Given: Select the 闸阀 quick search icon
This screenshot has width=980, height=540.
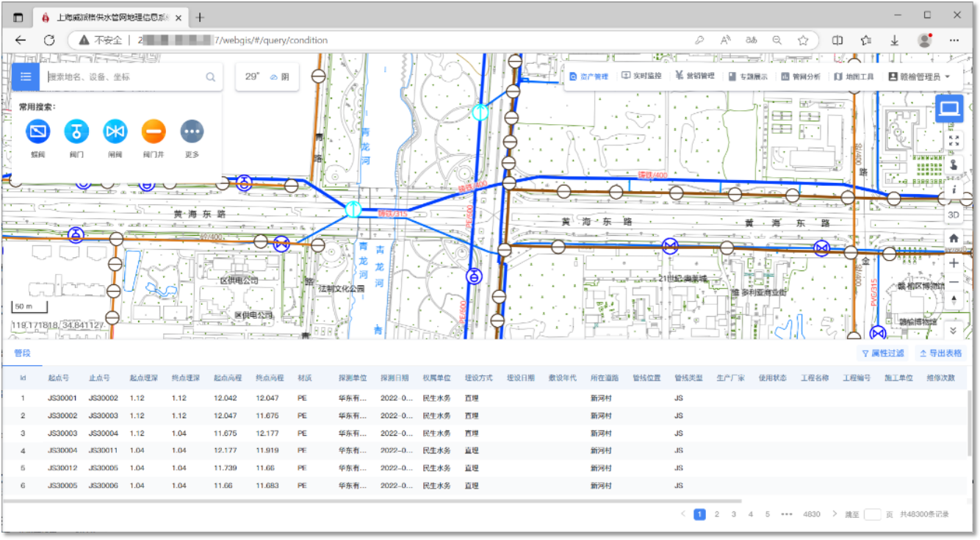Looking at the screenshot, I should [x=115, y=132].
